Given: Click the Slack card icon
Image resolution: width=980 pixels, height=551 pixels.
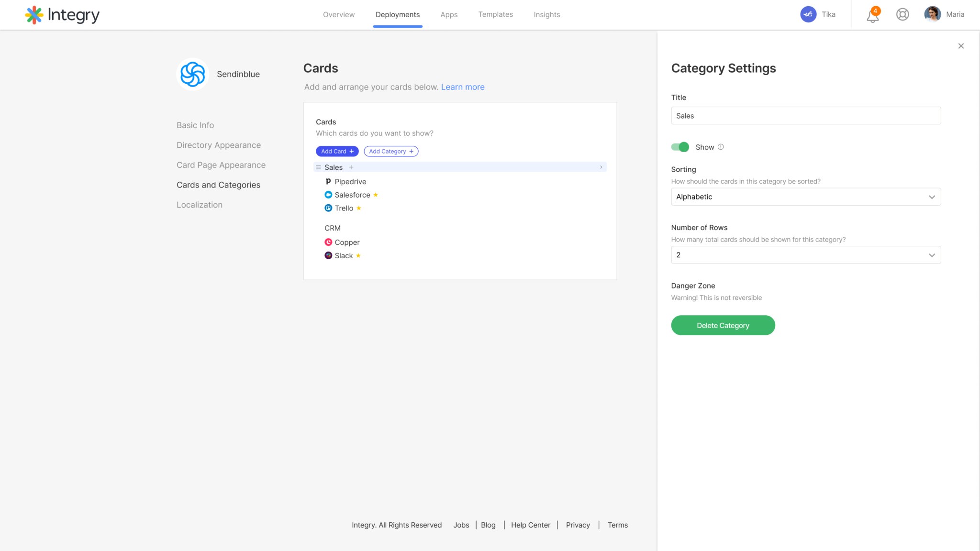Looking at the screenshot, I should click(x=328, y=255).
